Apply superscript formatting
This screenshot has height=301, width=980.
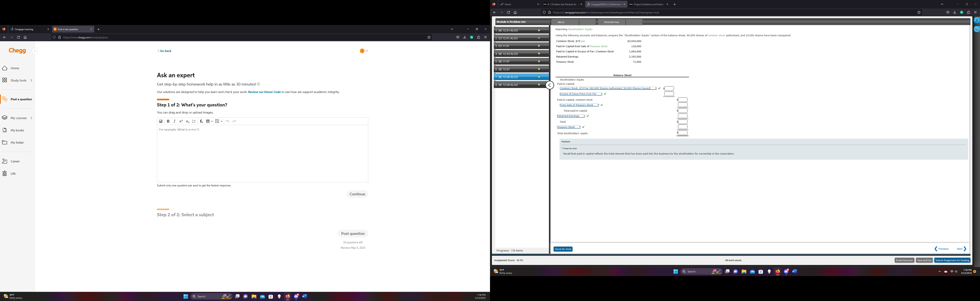point(181,121)
